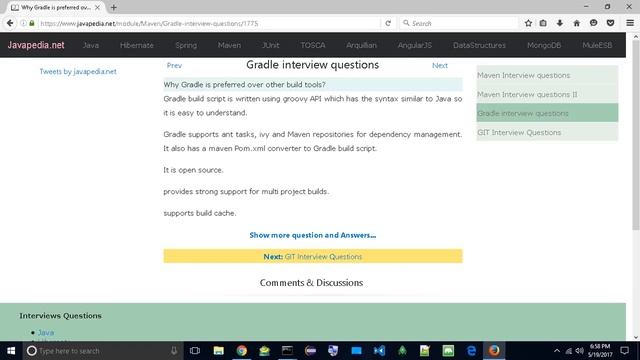Go to the Firefox home icon

pyautogui.click(x=576, y=23)
